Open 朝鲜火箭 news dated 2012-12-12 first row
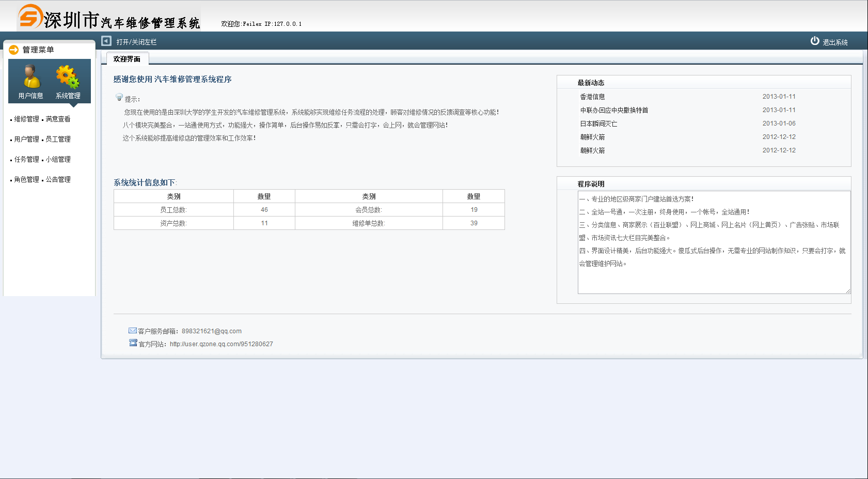The height and width of the screenshot is (479, 868). (x=592, y=137)
